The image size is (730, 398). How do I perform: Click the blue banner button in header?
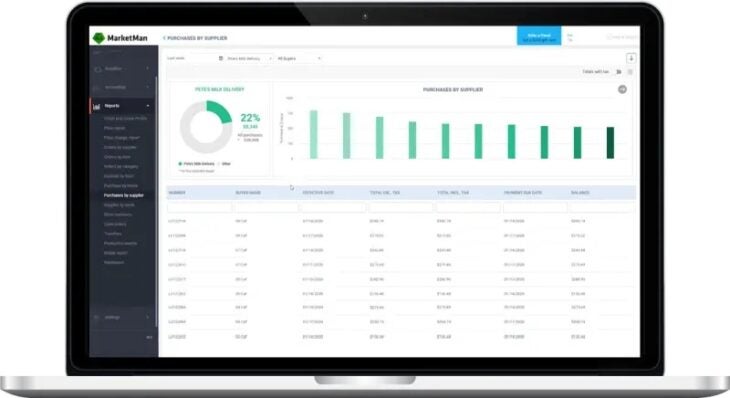click(x=539, y=36)
